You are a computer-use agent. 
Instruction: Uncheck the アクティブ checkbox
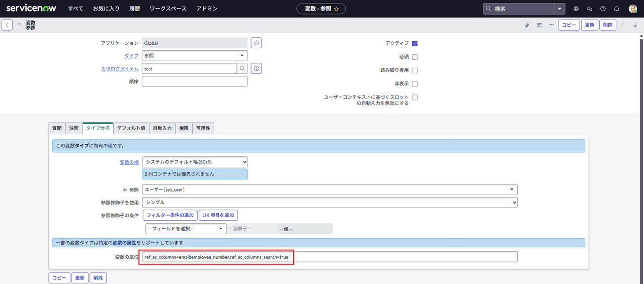415,43
